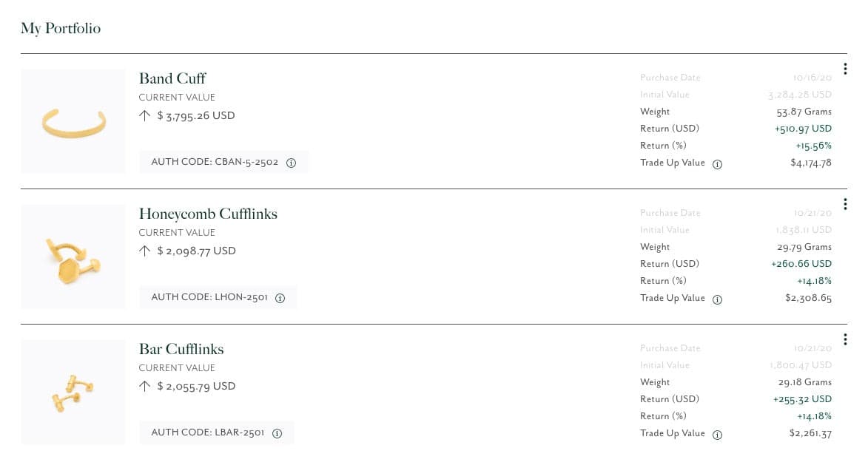Image resolution: width=868 pixels, height=465 pixels.
Task: Click the Bar Cufflinks title link
Action: pyautogui.click(x=181, y=350)
